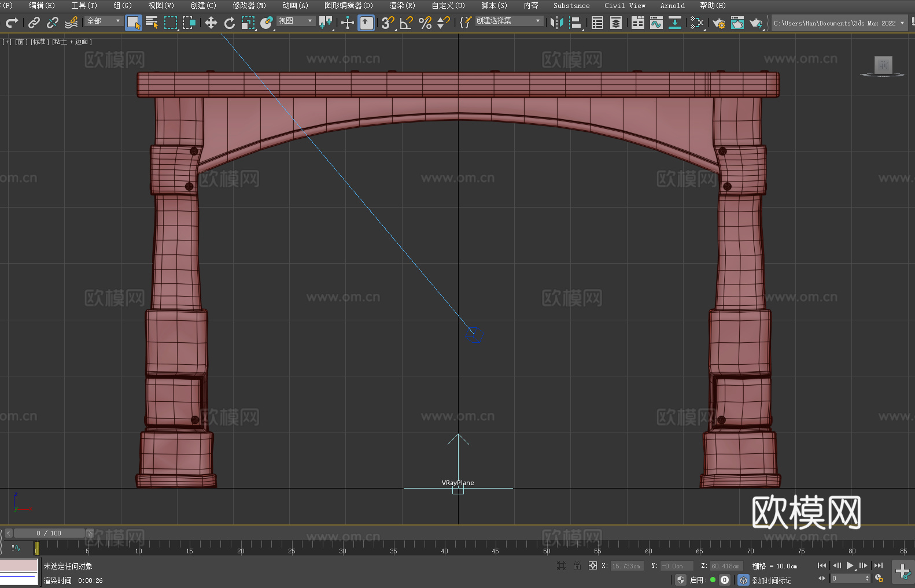
Task: Expand the project path dropdown
Action: click(x=902, y=23)
